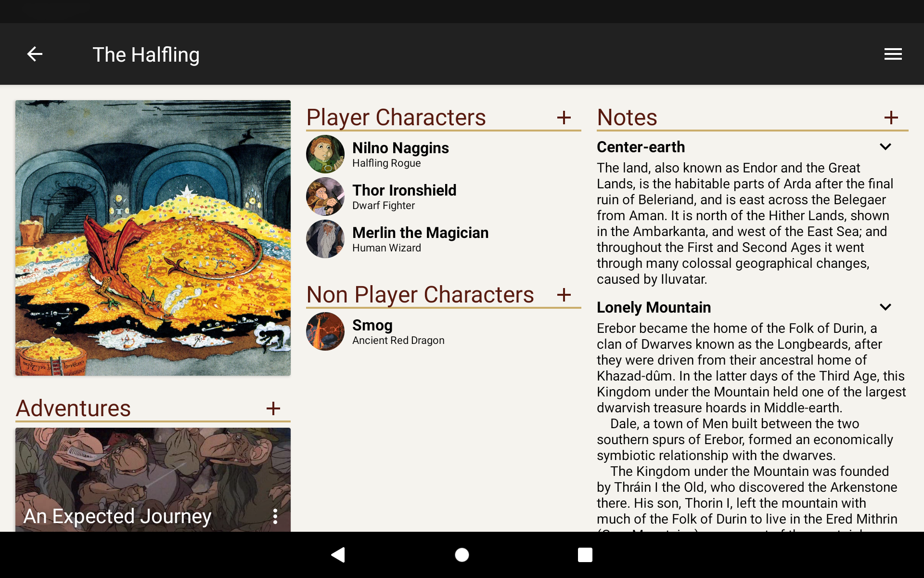
Task: Tap the Adventures section header
Action: 73,408
